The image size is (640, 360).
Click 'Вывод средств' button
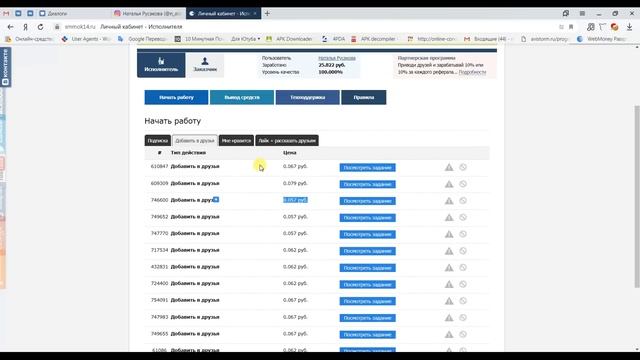click(242, 98)
